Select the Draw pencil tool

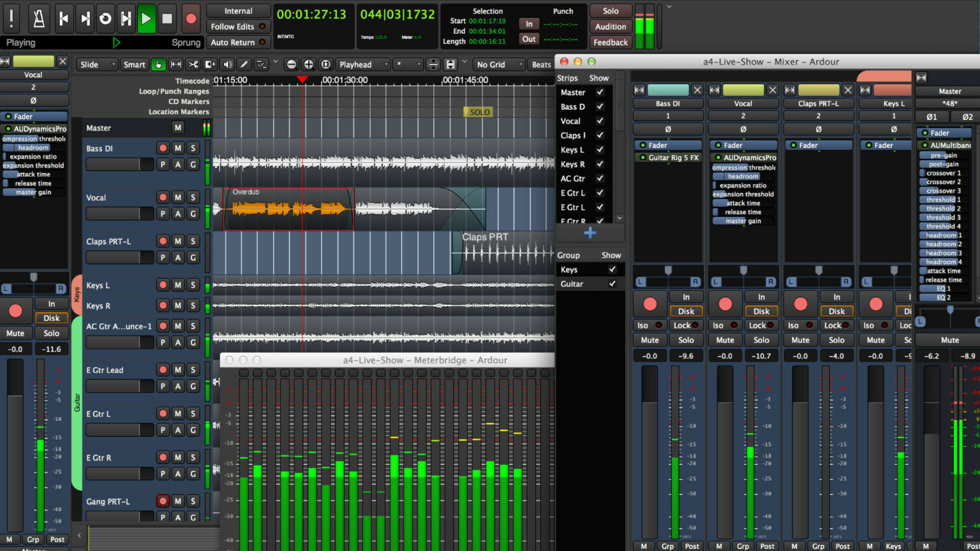tap(244, 64)
